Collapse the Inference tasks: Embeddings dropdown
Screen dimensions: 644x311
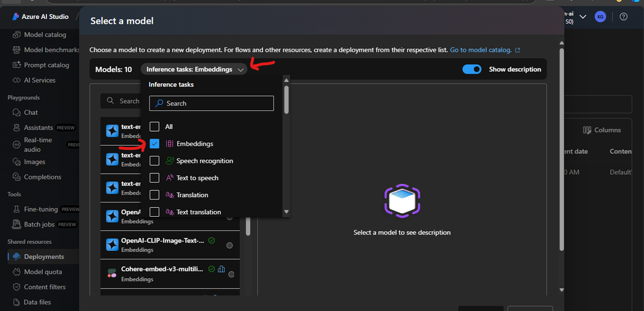click(x=194, y=70)
